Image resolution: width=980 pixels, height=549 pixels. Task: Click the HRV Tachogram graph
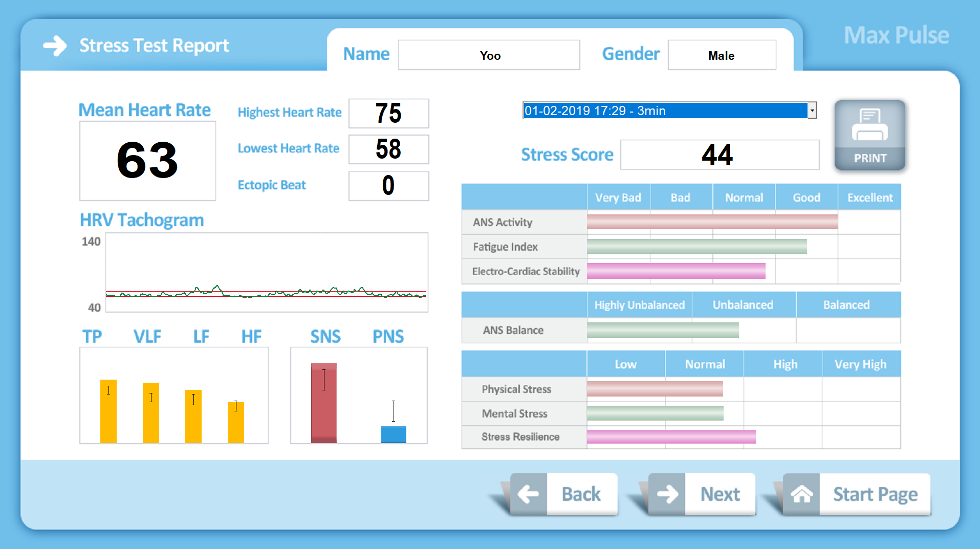pyautogui.click(x=267, y=272)
